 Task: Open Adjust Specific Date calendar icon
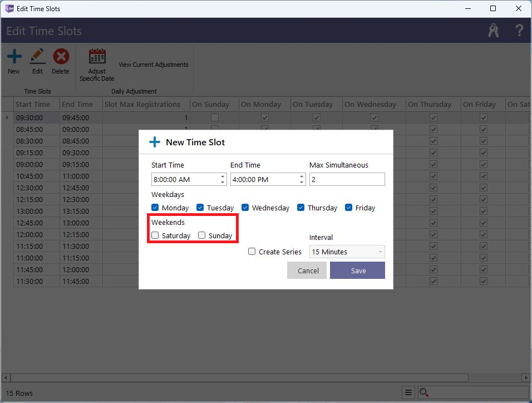pos(97,56)
